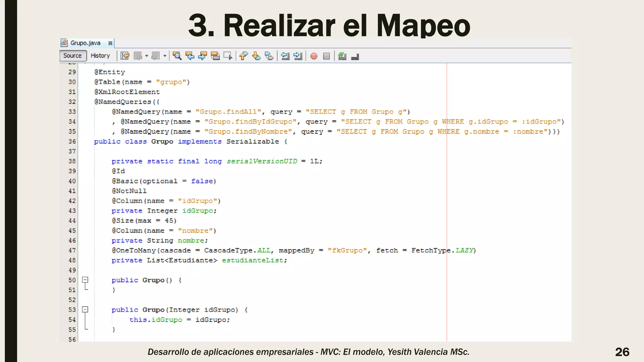This screenshot has height=362, width=644.
Task: Go to Previous Bookmark icon
Action: (244, 56)
